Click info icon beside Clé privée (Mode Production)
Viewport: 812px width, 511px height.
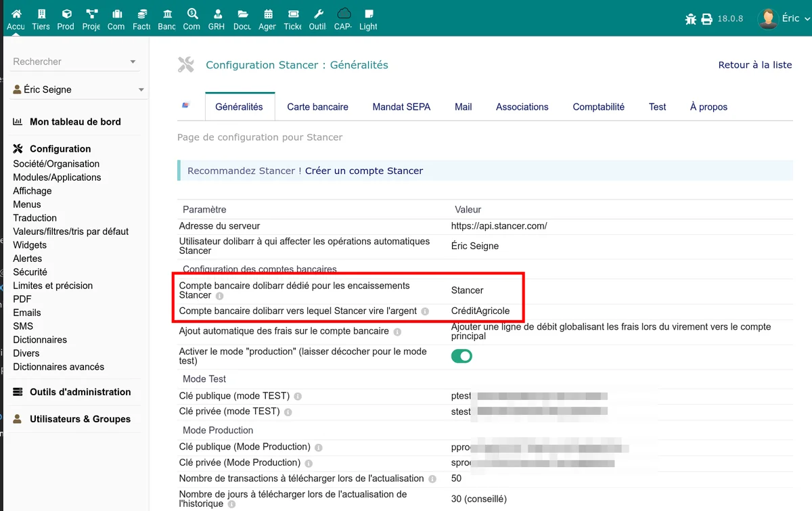309,463
